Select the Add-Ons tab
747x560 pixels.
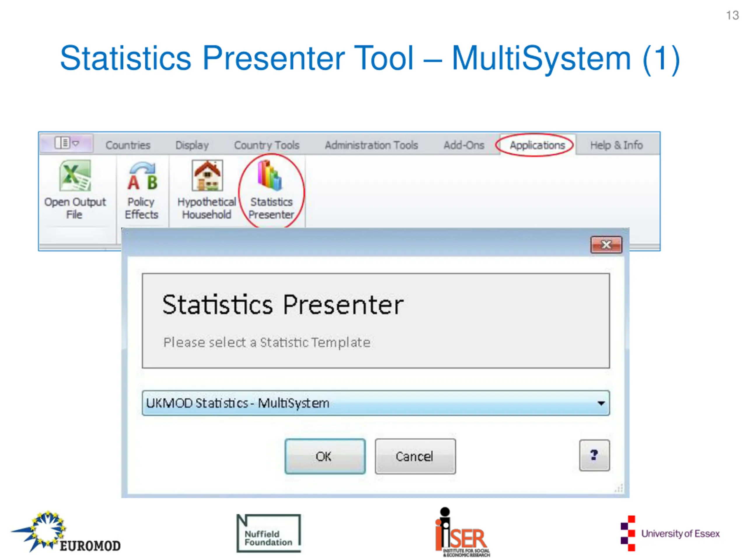click(x=464, y=145)
